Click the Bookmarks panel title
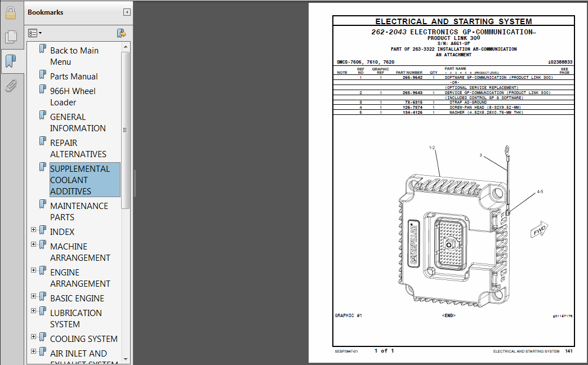Viewport: 588px width, 365px height. [46, 12]
